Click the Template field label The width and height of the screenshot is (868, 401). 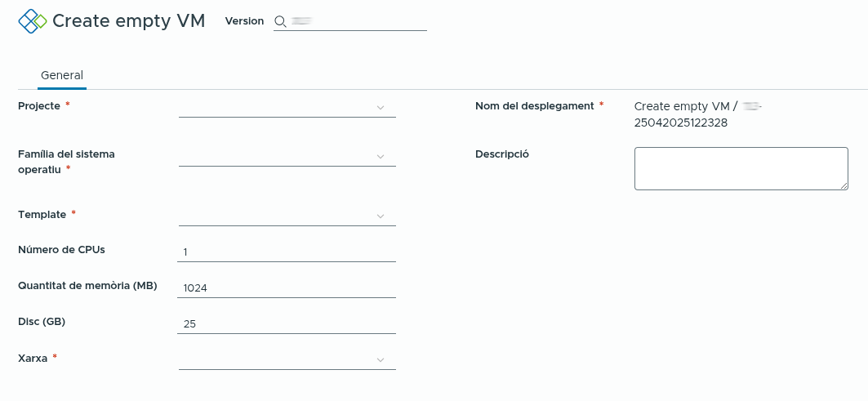pyautogui.click(x=42, y=214)
